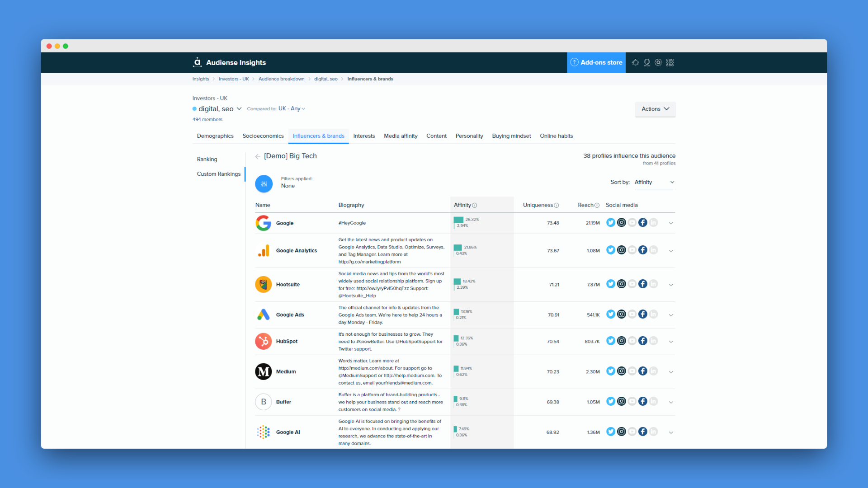Switch to the Demographics tab

click(215, 136)
